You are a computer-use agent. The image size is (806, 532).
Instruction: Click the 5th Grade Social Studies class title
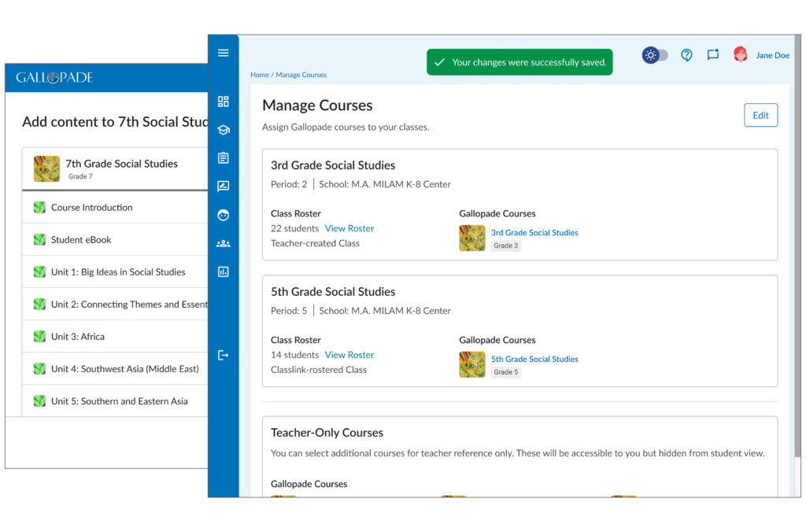(333, 291)
